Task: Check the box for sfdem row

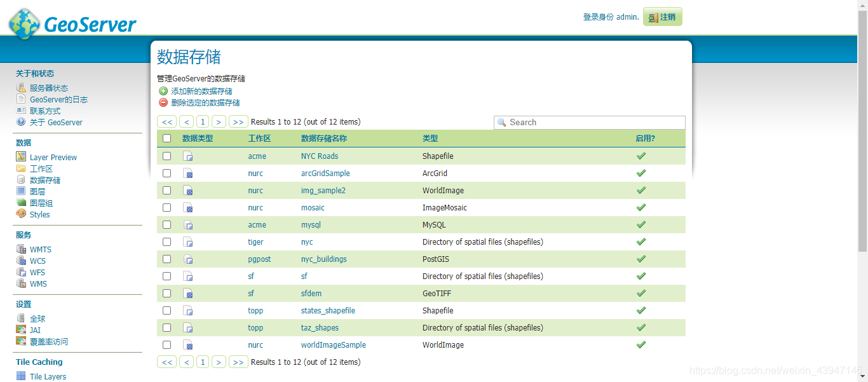Action: (166, 293)
